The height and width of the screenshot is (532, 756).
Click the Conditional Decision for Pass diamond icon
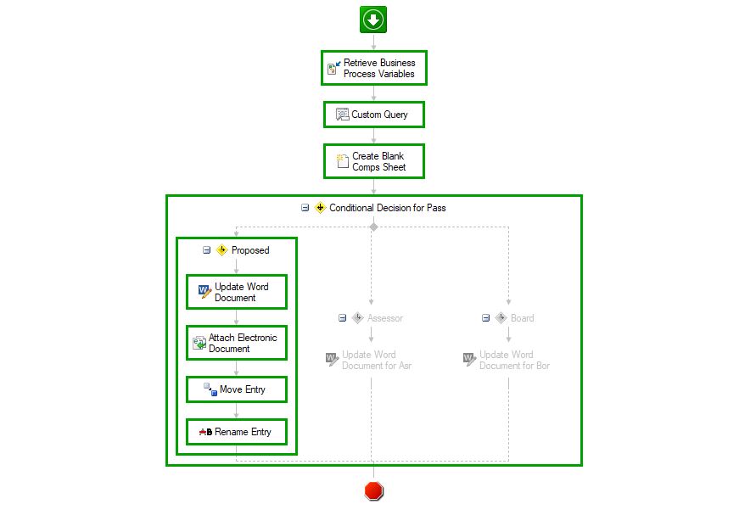tap(320, 207)
